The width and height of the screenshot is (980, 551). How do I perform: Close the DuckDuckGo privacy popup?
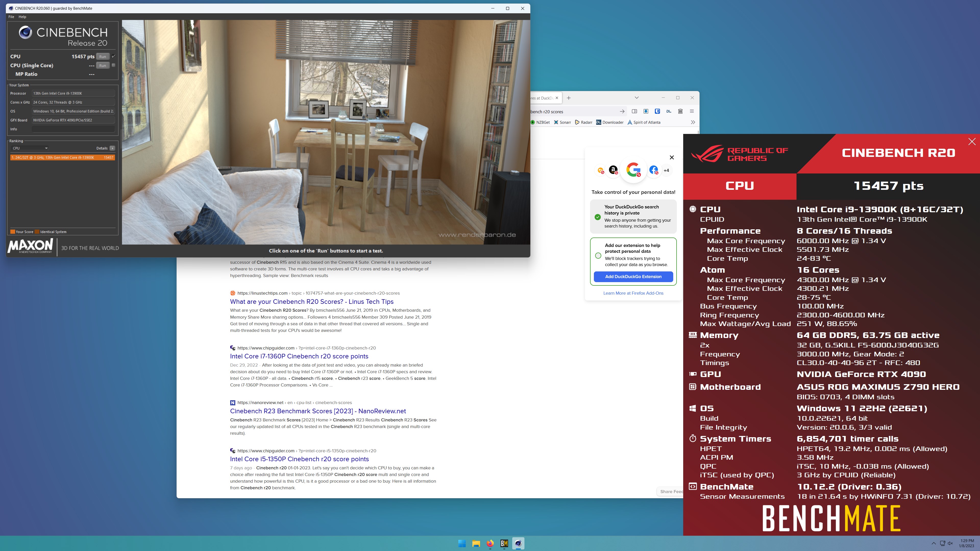671,157
